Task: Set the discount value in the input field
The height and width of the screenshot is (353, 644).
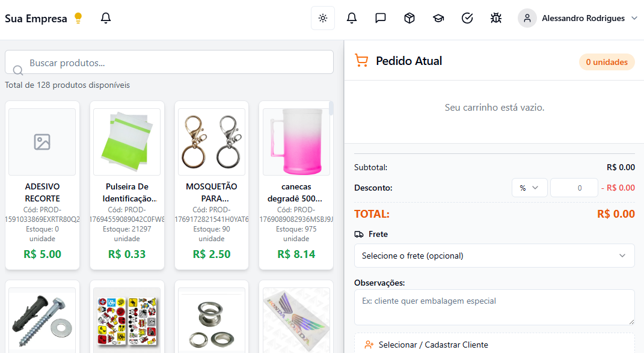Action: [x=574, y=187]
